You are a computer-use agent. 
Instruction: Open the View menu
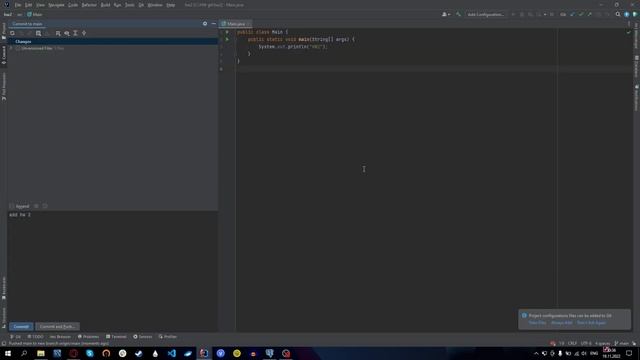(40, 5)
